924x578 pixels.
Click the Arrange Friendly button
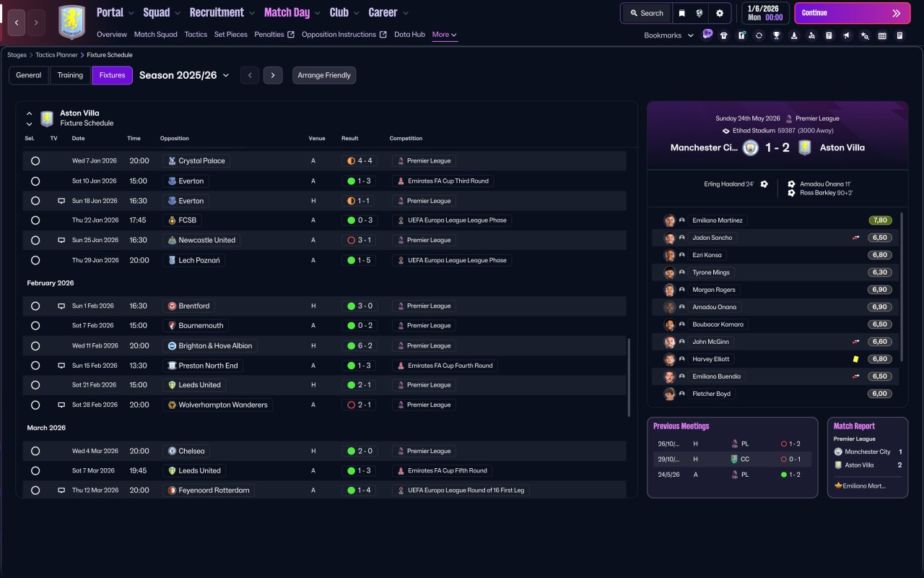point(324,75)
